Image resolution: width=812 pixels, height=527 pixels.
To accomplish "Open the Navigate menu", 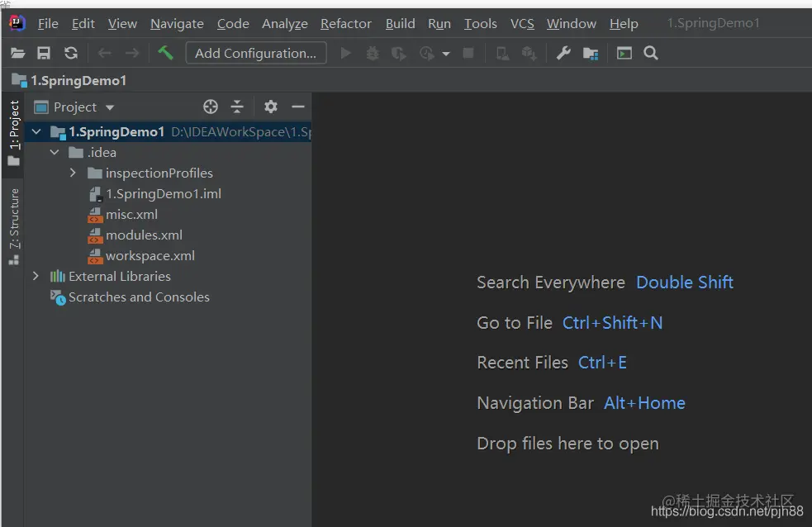I will tap(177, 24).
